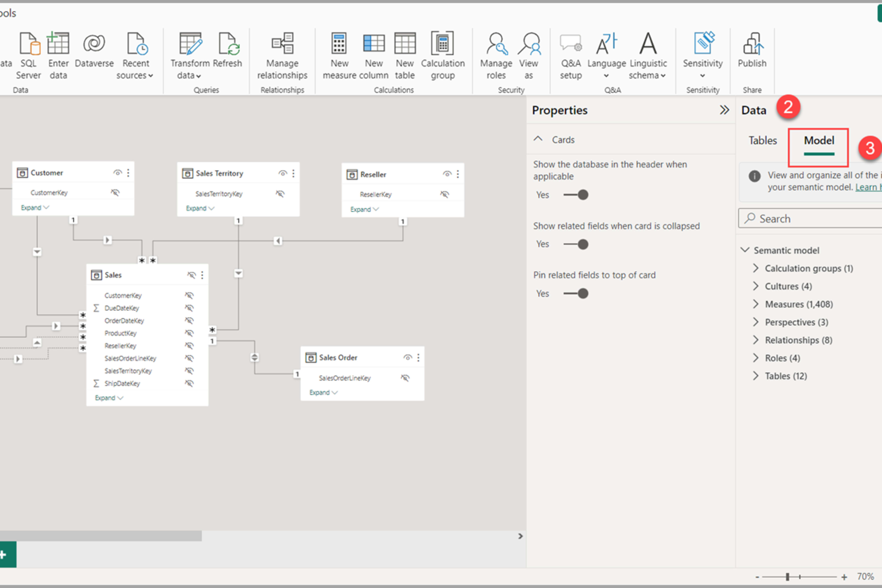Expand the Sales table card fields
Screen dimensions: 882x588
[x=109, y=398]
